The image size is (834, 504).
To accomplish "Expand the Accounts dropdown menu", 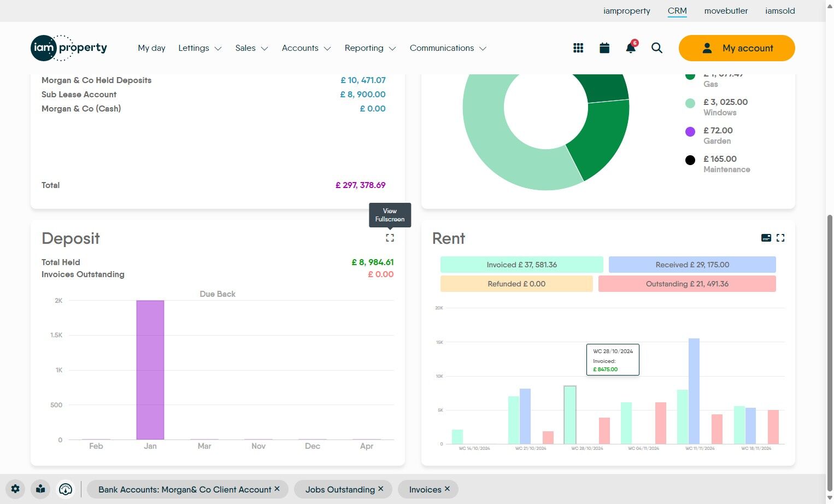I will tap(307, 48).
